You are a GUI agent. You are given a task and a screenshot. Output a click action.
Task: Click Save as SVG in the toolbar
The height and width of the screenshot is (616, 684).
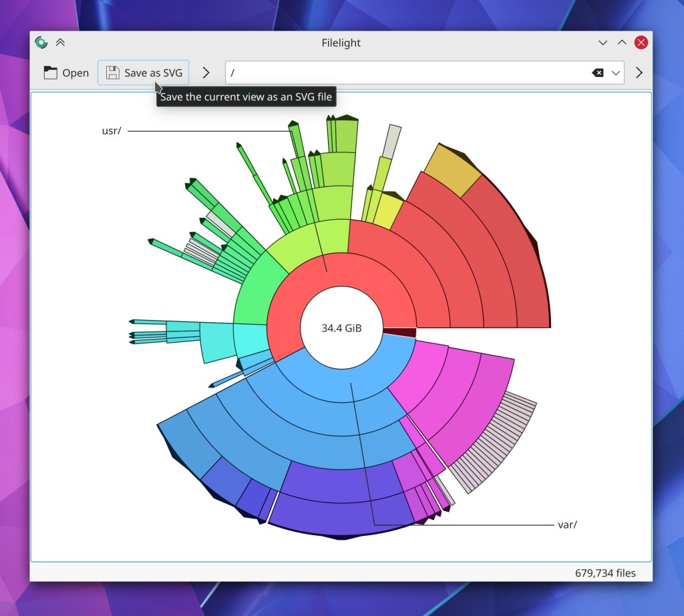(144, 73)
